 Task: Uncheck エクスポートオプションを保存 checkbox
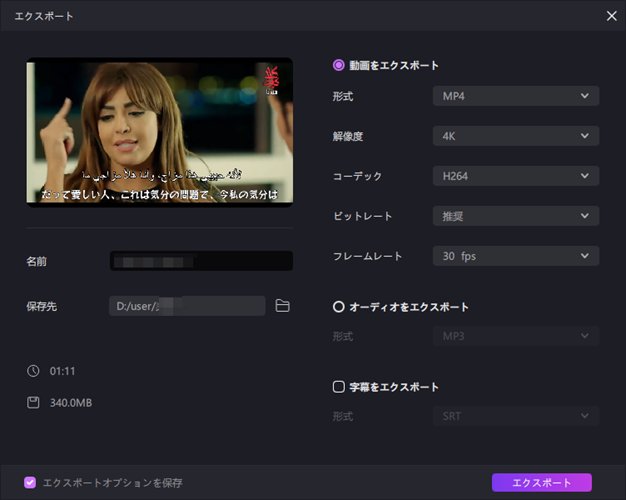coord(30,482)
